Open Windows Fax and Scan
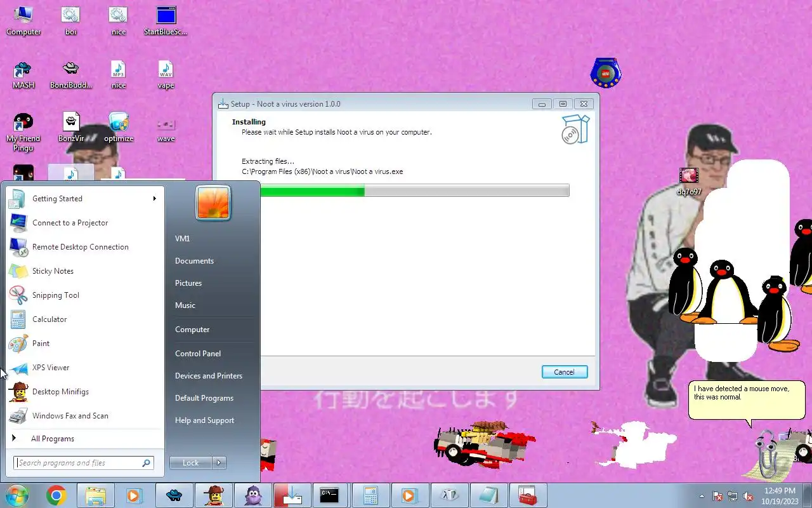This screenshot has width=812, height=508. coord(84,416)
